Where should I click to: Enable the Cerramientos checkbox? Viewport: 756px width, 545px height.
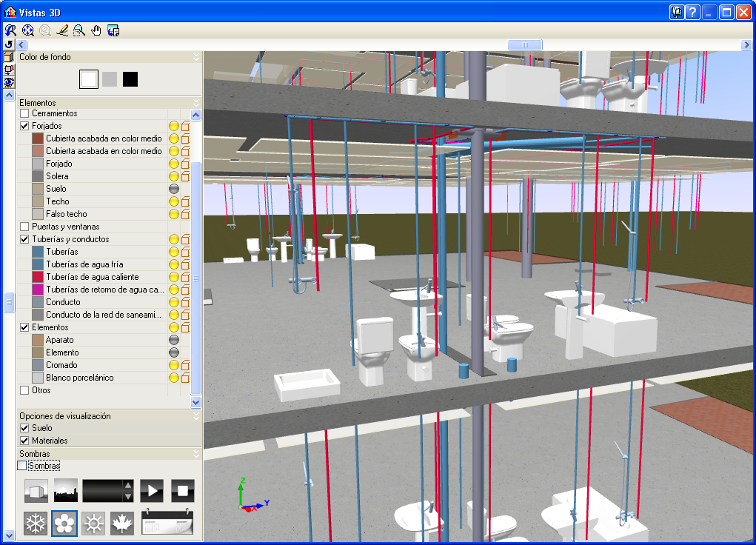tap(24, 113)
